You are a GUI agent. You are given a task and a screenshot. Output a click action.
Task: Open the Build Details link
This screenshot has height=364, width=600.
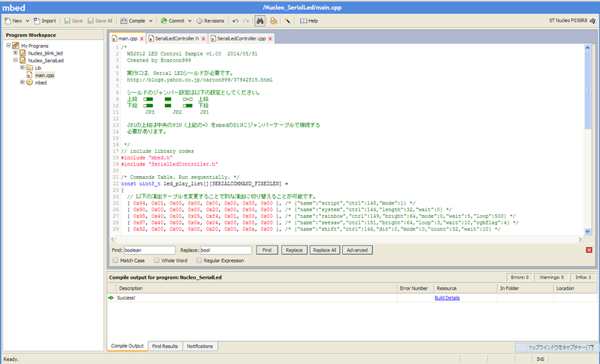447,297
